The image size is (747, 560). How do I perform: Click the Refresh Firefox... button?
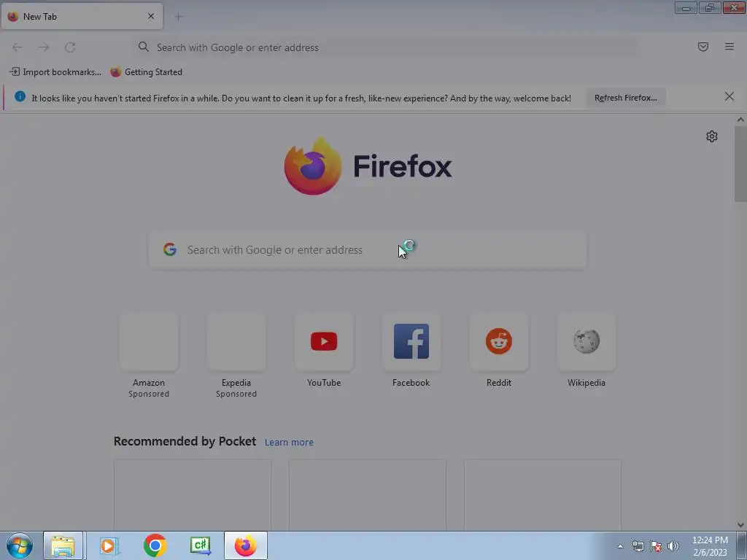click(626, 98)
